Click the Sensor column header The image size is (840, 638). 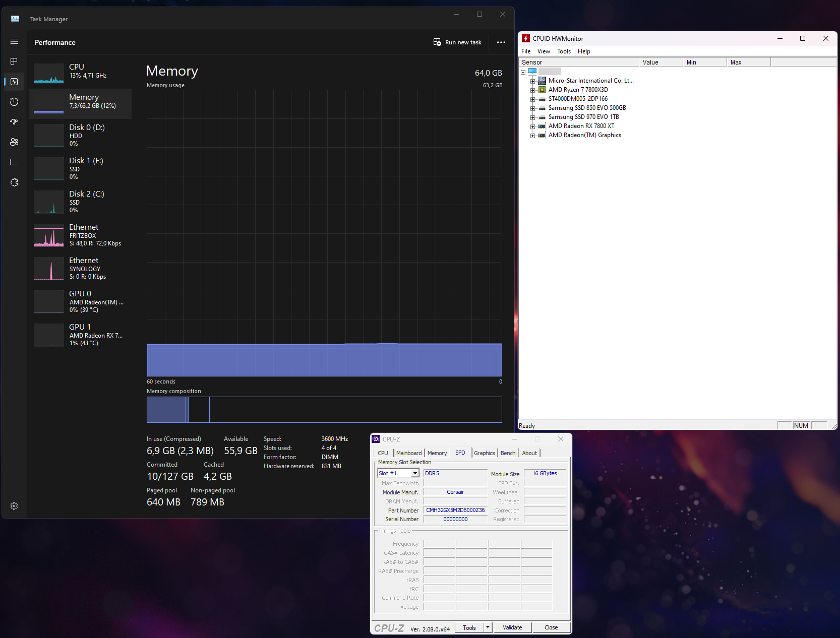click(579, 62)
